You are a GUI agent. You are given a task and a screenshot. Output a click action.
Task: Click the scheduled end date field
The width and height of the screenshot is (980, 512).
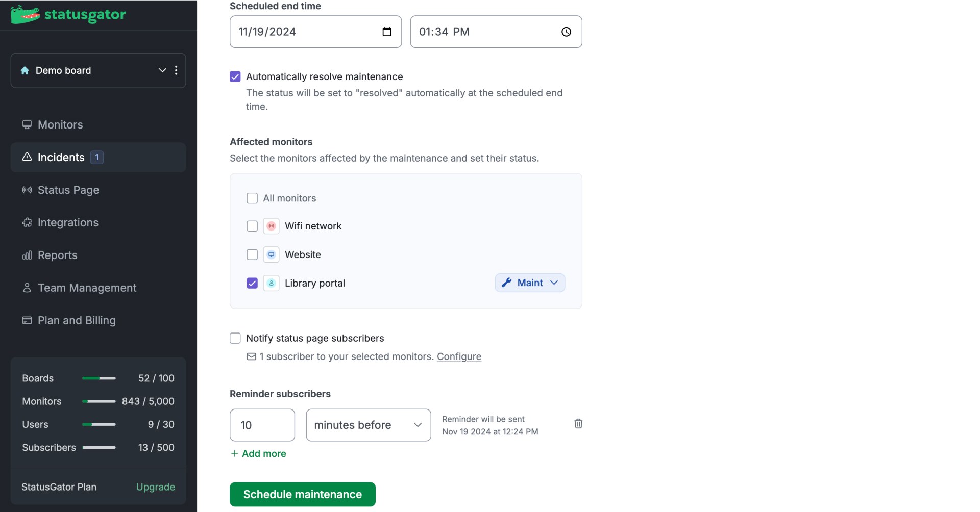pos(315,32)
